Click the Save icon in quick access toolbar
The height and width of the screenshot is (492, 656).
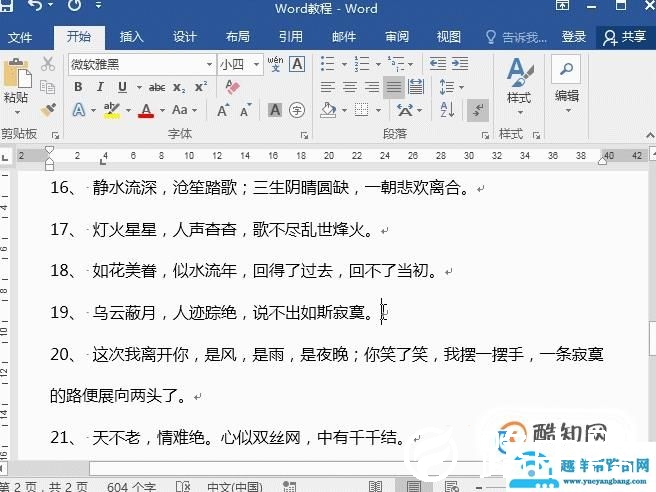pos(6,5)
